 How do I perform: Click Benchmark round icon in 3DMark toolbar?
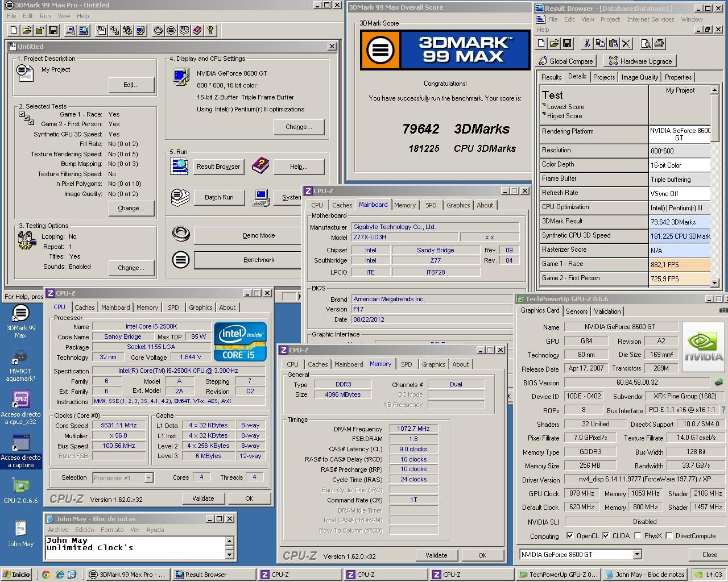(x=171, y=30)
